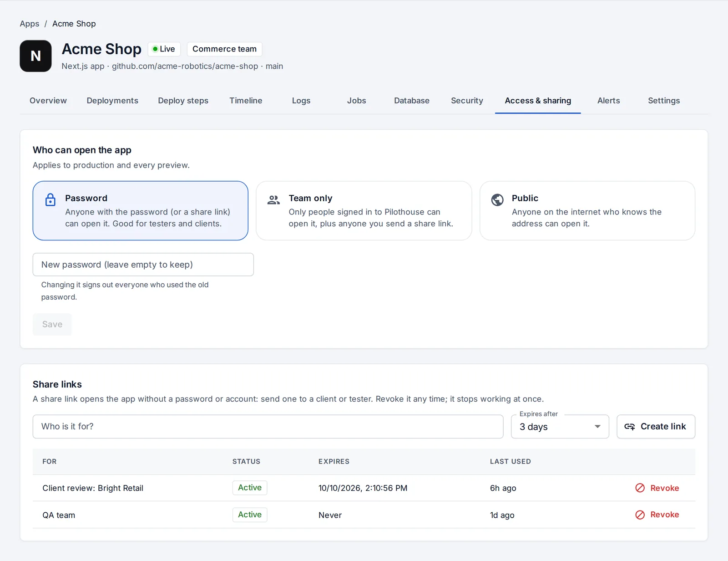Click revoke icon for Client review: Bright Retail
Image resolution: width=728 pixels, height=561 pixels.
click(x=640, y=488)
